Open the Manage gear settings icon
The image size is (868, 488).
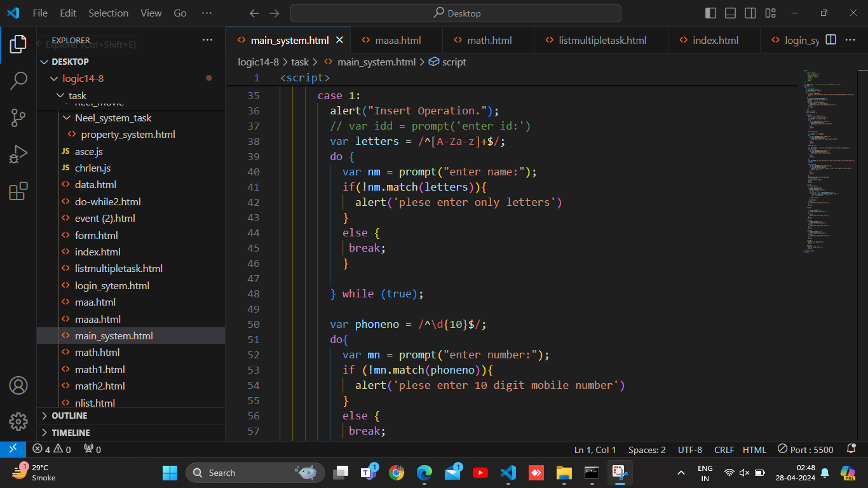point(18,421)
